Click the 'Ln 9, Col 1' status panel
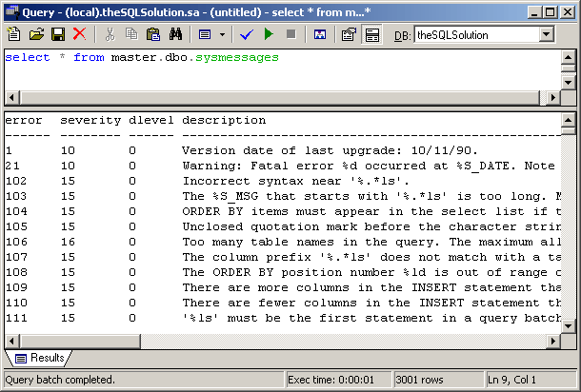The width and height of the screenshot is (581, 392). click(x=531, y=380)
